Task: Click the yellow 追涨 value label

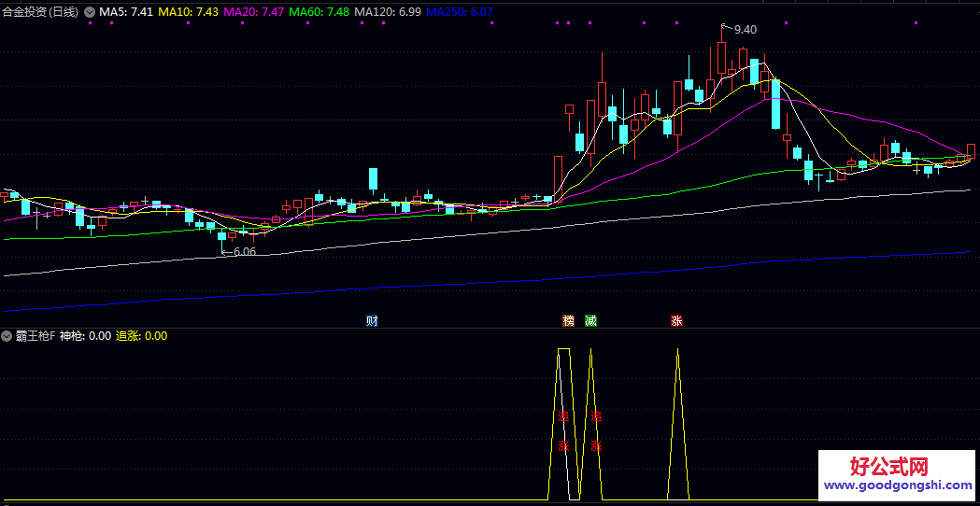Action: [141, 336]
